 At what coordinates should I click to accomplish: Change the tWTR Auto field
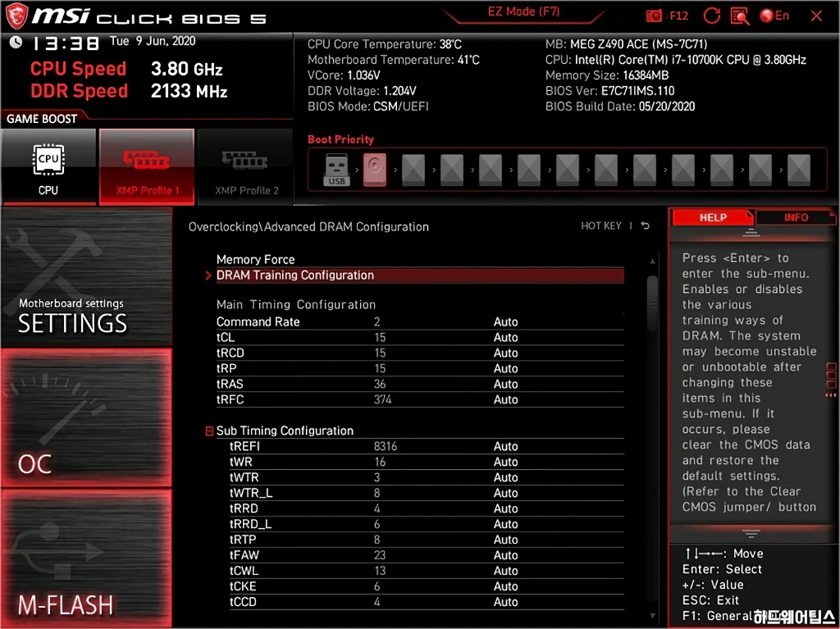pyautogui.click(x=505, y=477)
